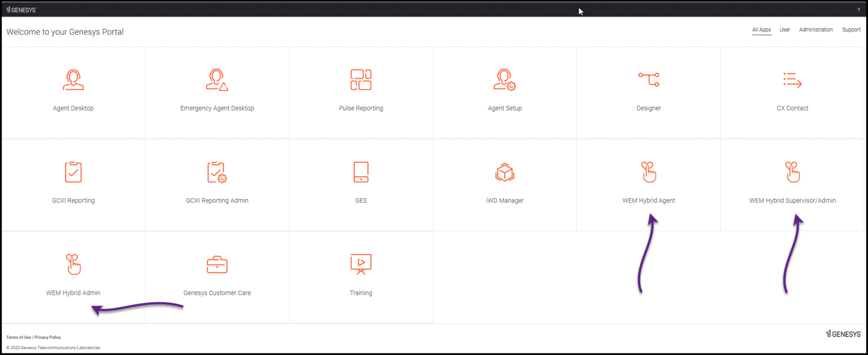This screenshot has height=355, width=868.
Task: Click the Genesys logo in header
Action: point(21,10)
